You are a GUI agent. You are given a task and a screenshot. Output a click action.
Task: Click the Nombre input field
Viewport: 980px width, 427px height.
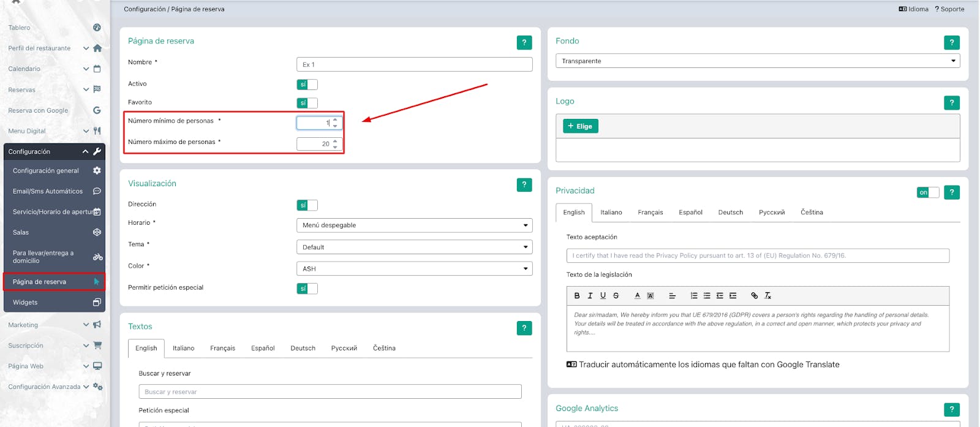(x=415, y=64)
